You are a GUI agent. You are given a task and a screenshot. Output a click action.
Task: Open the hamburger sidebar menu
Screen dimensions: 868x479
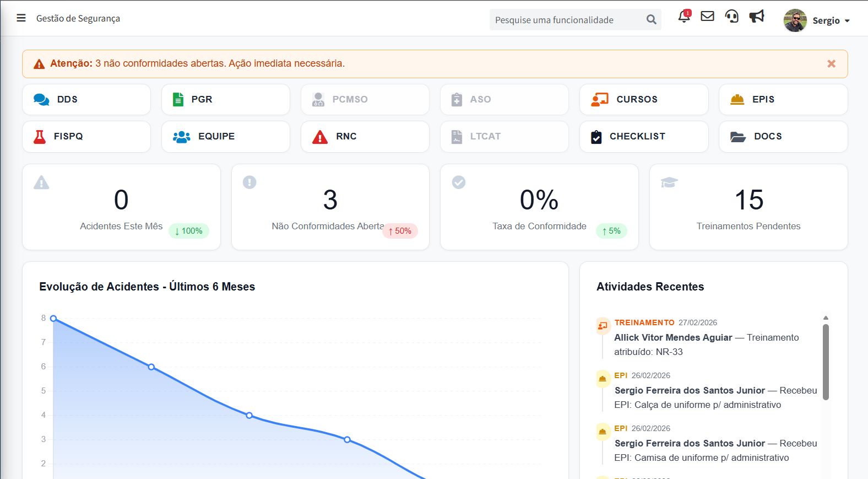click(21, 18)
